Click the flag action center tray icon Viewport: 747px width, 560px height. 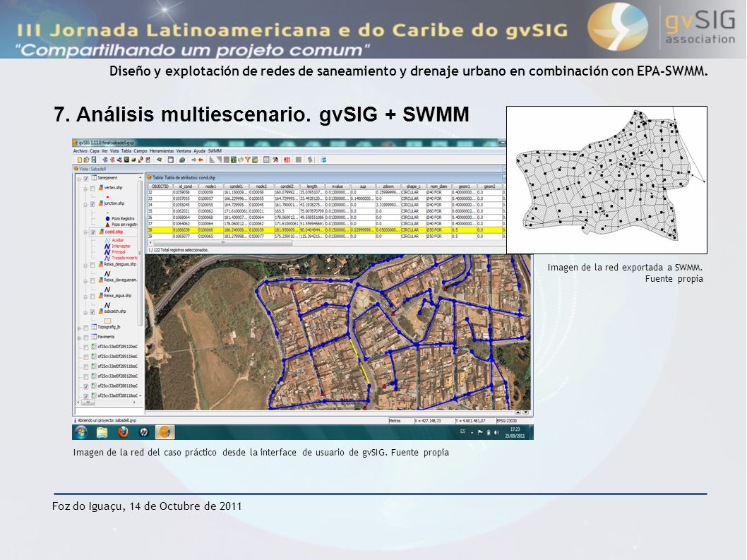click(x=480, y=432)
